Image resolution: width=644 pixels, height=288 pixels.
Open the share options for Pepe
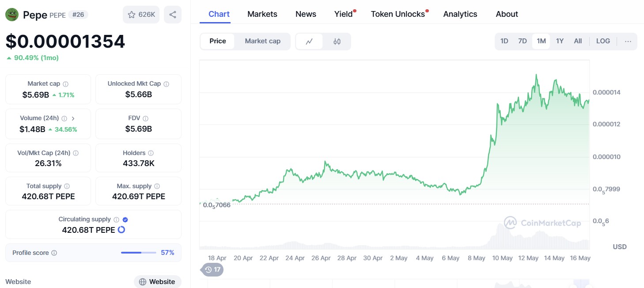173,14
